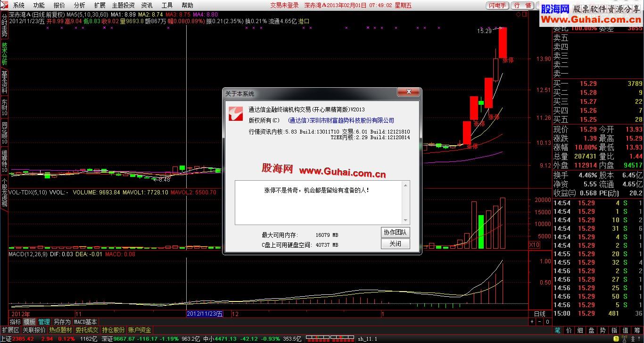Viewport: 644px width, 343px height.
Task: Close the 关于本系统 dialog with X
Action: (x=409, y=92)
